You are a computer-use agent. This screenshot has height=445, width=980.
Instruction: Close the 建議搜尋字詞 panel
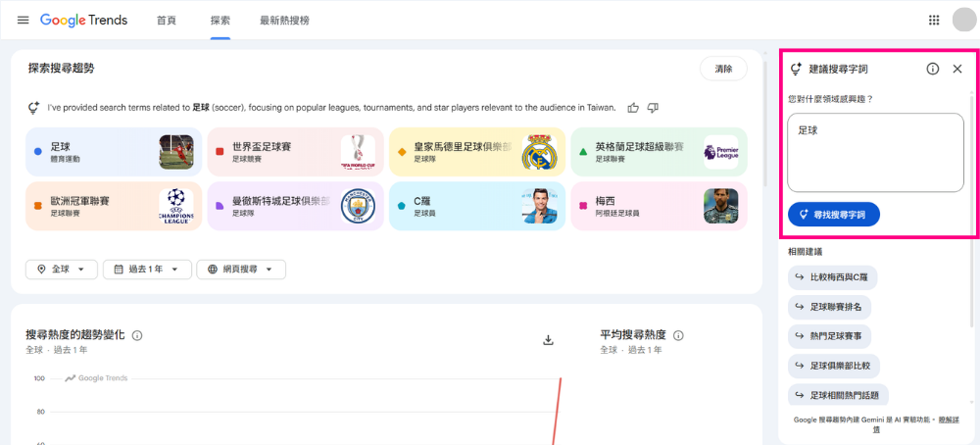pos(956,69)
